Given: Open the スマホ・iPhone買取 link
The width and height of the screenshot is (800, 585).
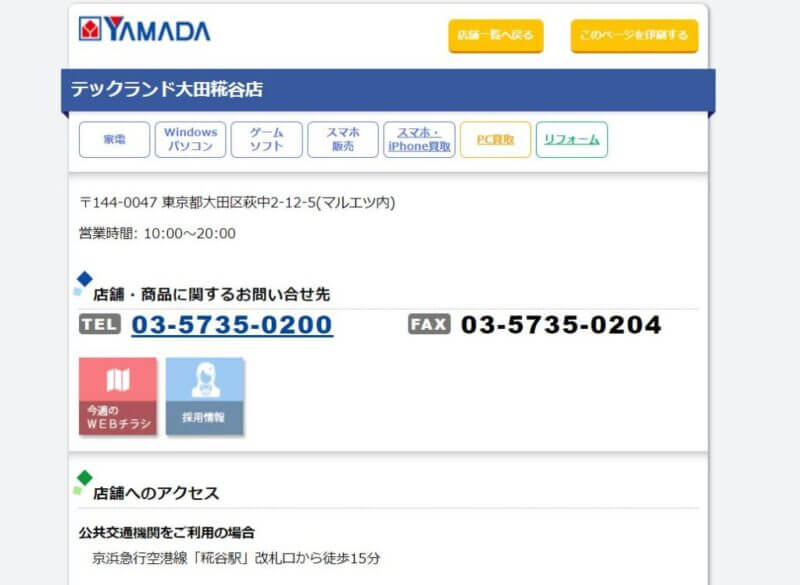Looking at the screenshot, I should click(x=419, y=139).
